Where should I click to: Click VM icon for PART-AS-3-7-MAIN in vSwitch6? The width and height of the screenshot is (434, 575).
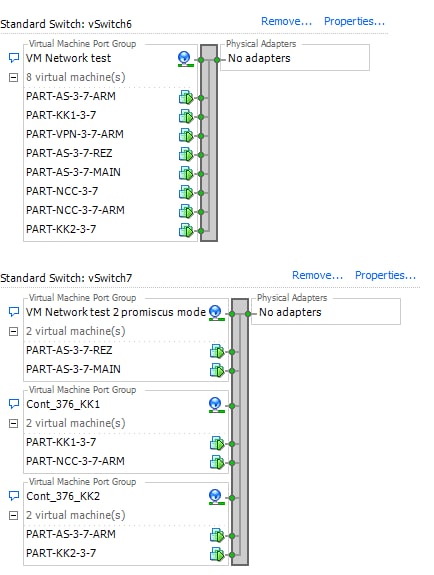186,173
